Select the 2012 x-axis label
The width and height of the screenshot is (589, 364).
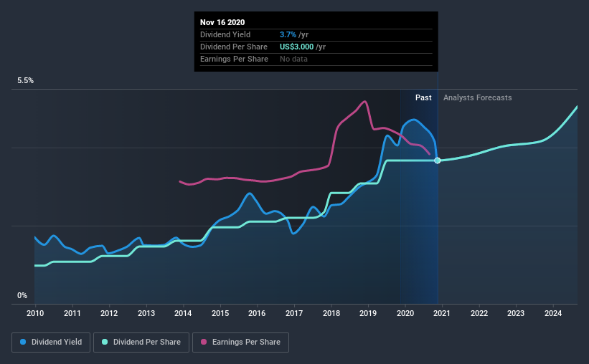(109, 313)
